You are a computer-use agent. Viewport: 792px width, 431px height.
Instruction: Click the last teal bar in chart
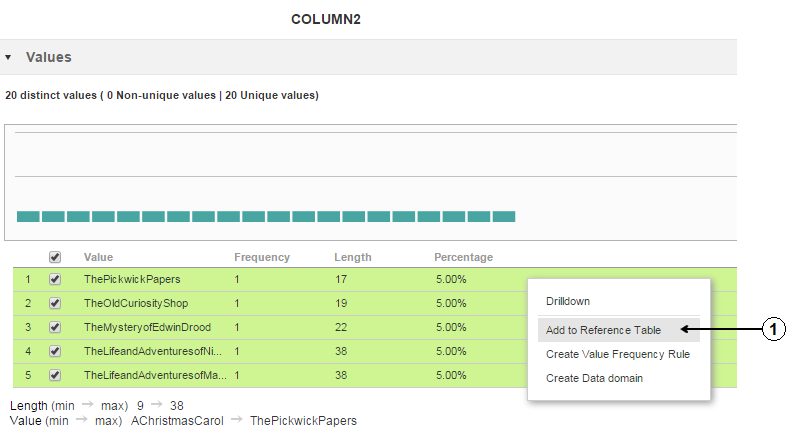pos(504,216)
